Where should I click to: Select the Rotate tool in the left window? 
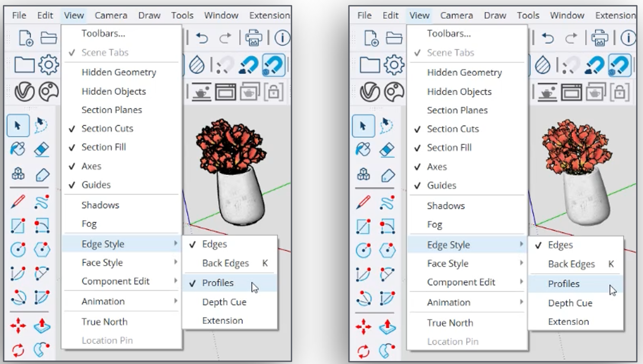(18, 350)
